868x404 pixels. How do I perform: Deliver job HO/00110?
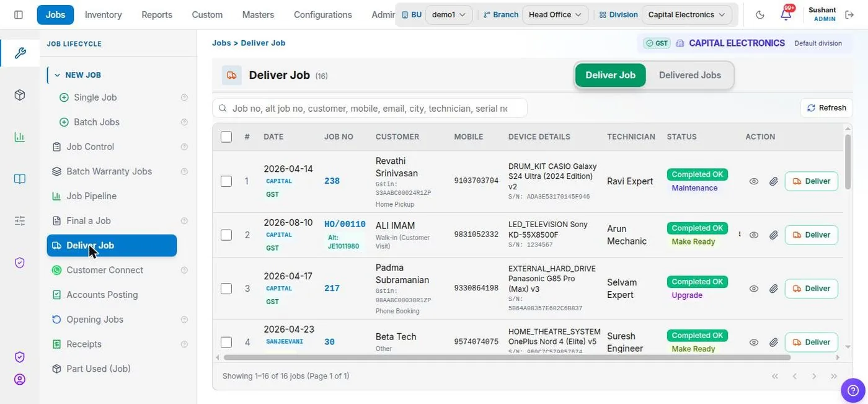812,235
